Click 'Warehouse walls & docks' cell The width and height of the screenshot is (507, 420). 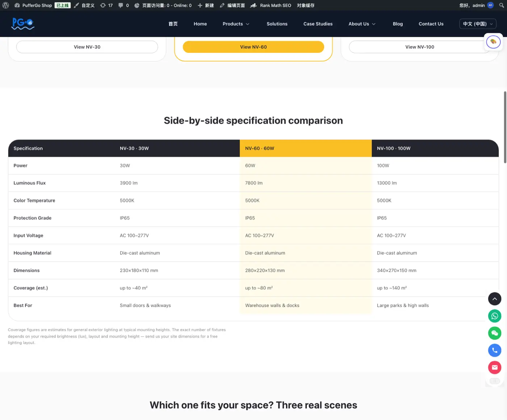pos(306,306)
